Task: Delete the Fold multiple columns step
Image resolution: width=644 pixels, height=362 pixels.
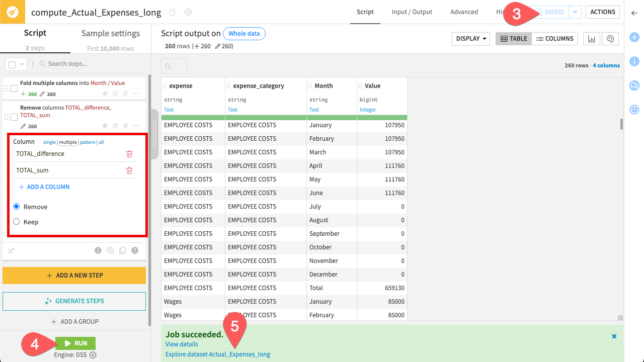Action: (x=125, y=94)
